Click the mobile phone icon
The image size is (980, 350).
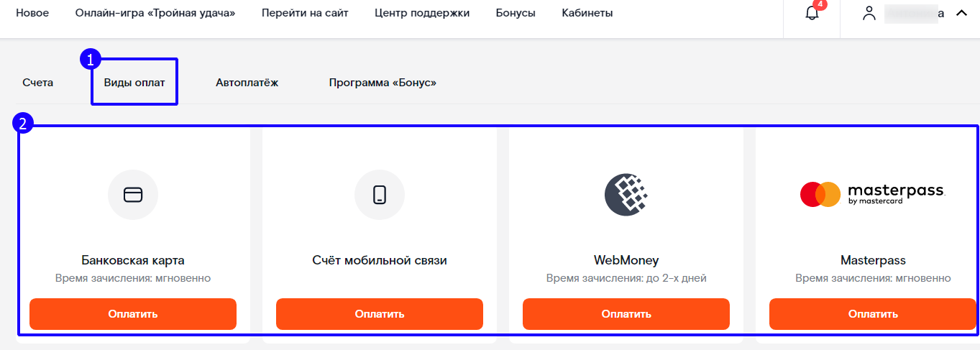380,195
